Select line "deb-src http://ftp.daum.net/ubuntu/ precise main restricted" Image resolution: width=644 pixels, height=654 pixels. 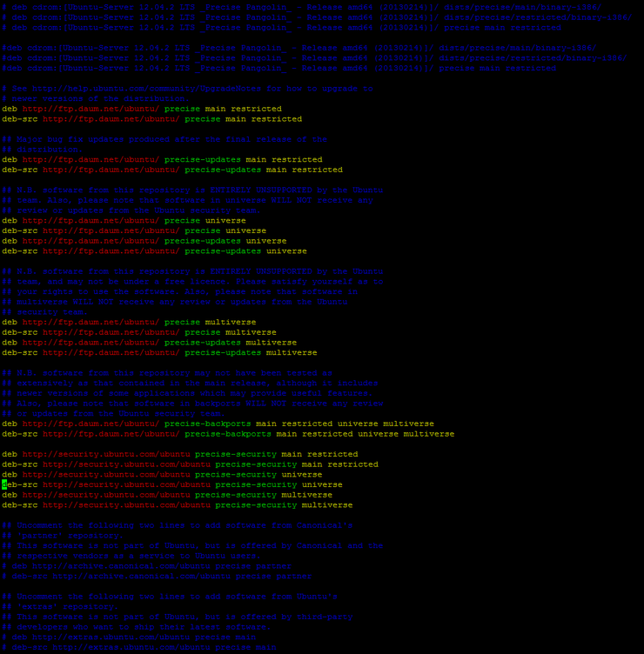pos(152,119)
